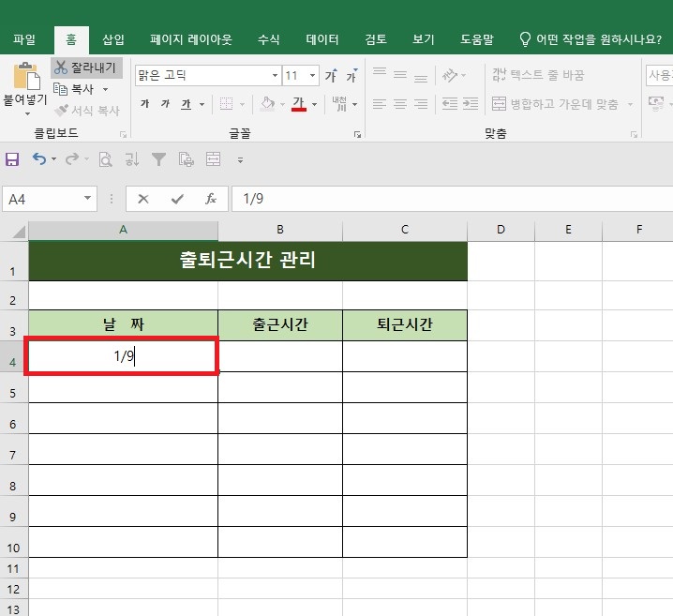Click increase indent icon

[x=471, y=103]
